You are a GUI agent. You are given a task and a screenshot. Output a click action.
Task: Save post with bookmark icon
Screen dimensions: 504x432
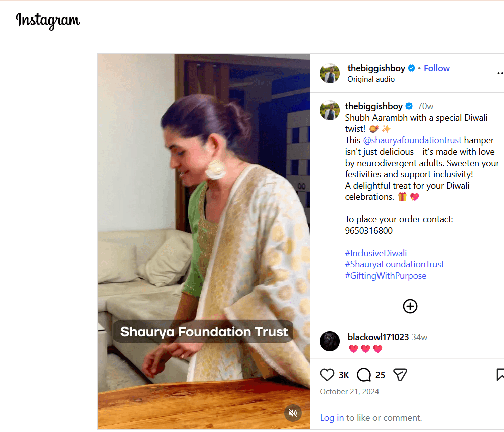click(x=500, y=375)
